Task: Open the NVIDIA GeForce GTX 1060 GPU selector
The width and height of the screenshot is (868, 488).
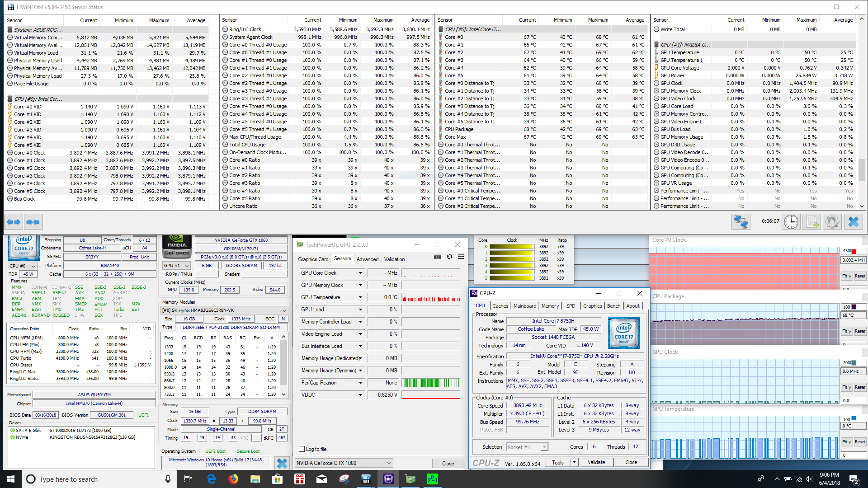Action: [344, 463]
